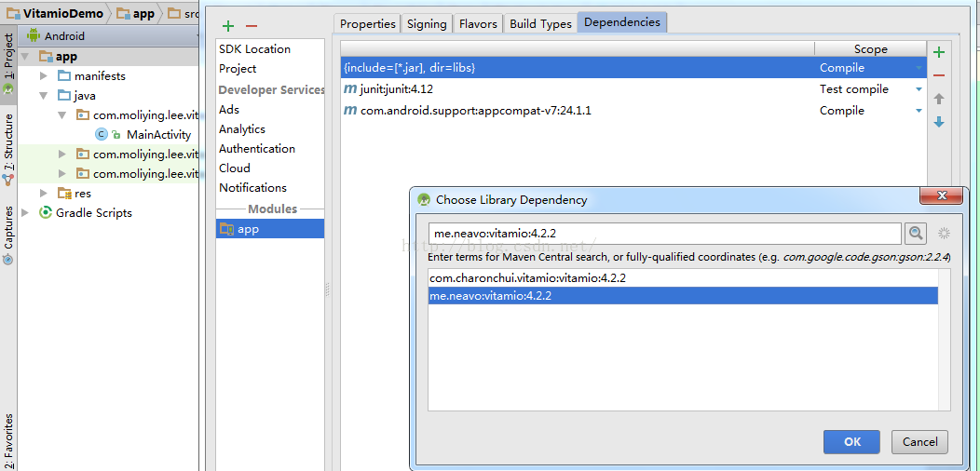Open the Favorites tool window
980x471 pixels.
click(8, 440)
